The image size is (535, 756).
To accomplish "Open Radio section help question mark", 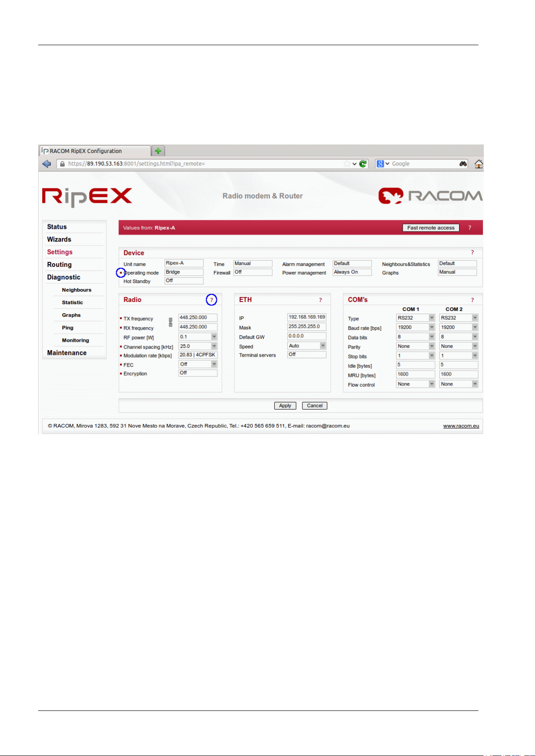I will [x=211, y=300].
